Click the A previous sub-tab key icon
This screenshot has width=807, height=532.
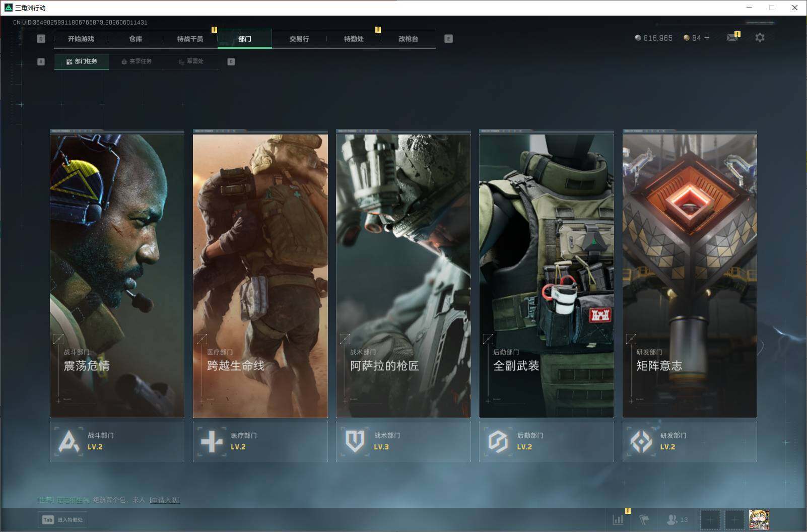[x=41, y=61]
